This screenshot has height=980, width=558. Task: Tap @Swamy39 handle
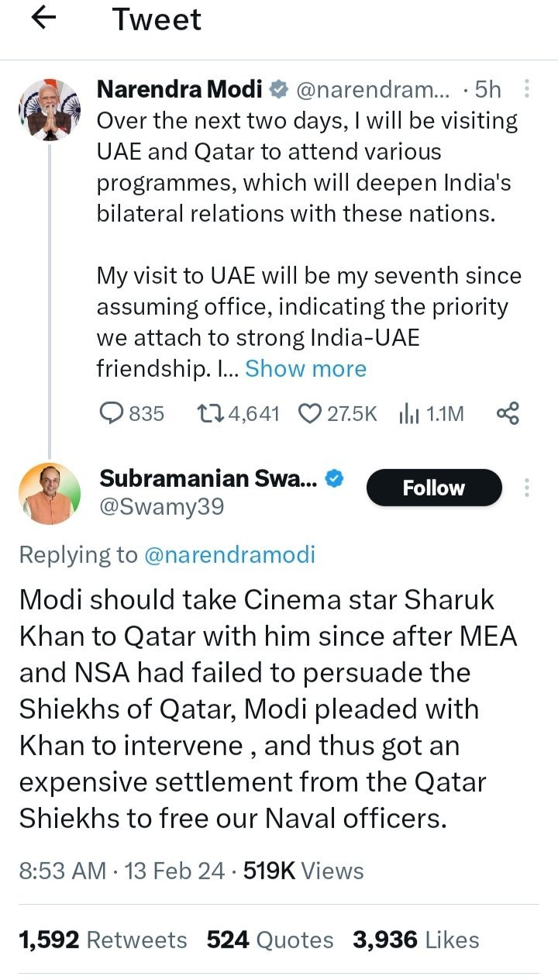click(x=161, y=507)
